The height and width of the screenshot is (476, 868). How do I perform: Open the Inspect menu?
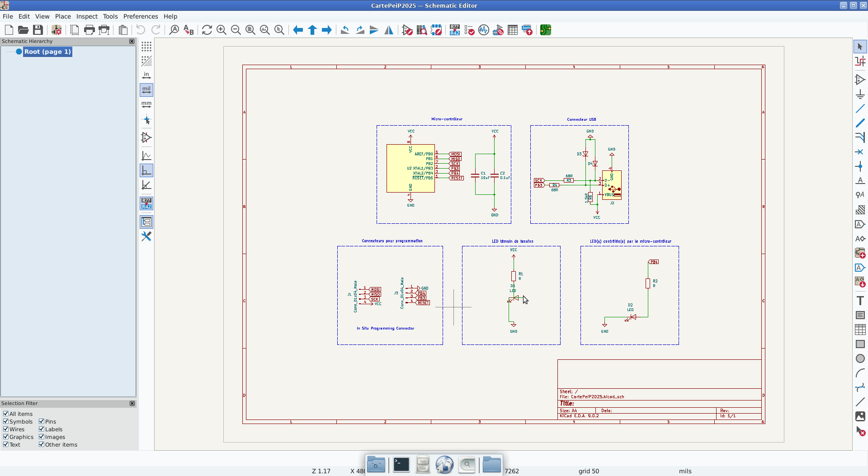pos(87,16)
